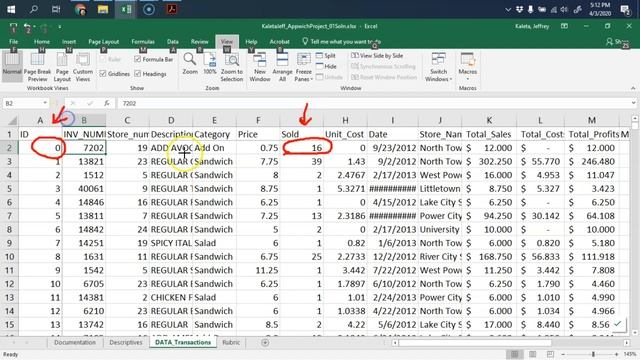
Task: Click the 145% zoom level
Action: [x=630, y=354]
